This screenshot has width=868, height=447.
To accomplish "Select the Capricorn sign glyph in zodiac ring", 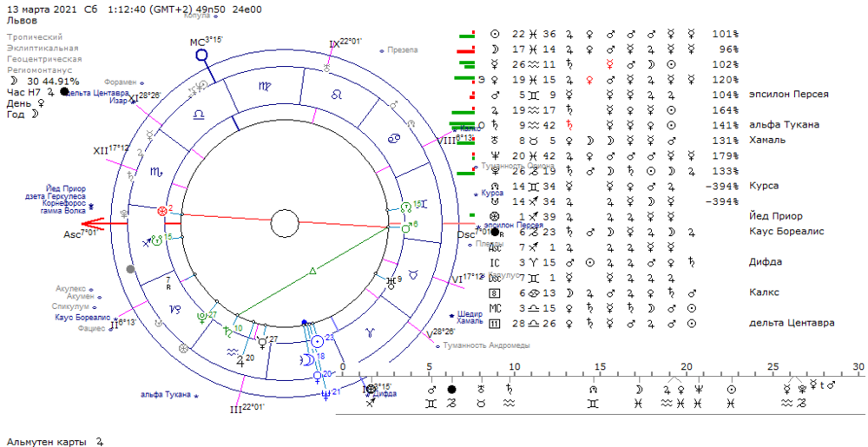I will (x=174, y=311).
